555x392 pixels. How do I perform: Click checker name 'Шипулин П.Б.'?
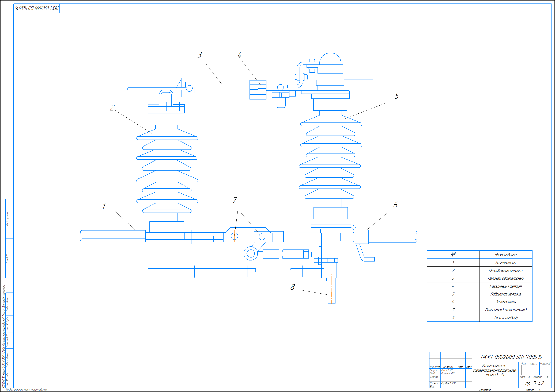pyautogui.click(x=448, y=374)
